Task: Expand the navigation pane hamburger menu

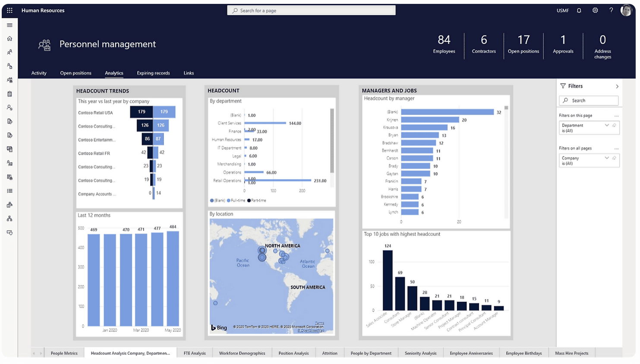Action: 9,25
